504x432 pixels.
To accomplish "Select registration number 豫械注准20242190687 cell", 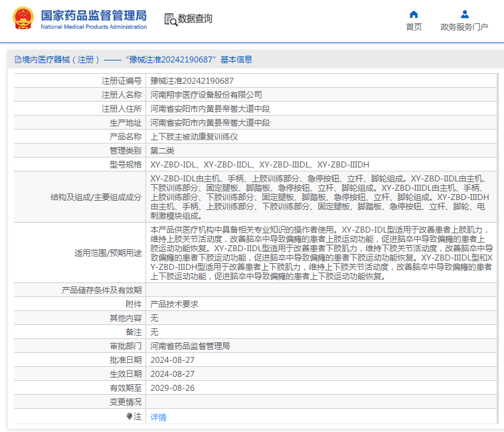I will [192, 80].
